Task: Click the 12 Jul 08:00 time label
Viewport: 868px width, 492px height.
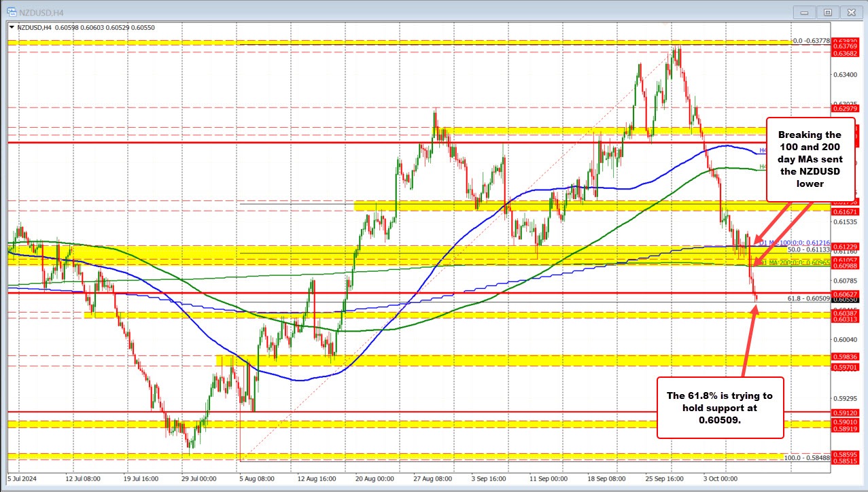Action: [x=83, y=478]
